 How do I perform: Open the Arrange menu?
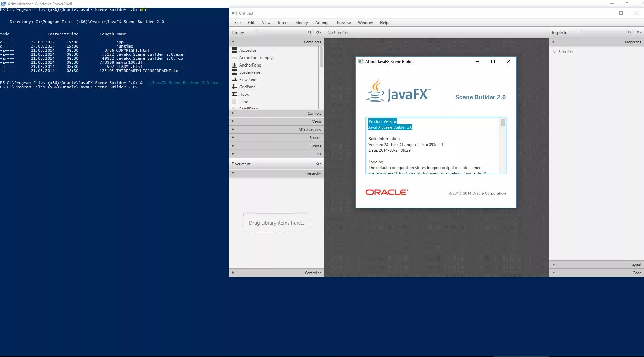[x=322, y=23]
